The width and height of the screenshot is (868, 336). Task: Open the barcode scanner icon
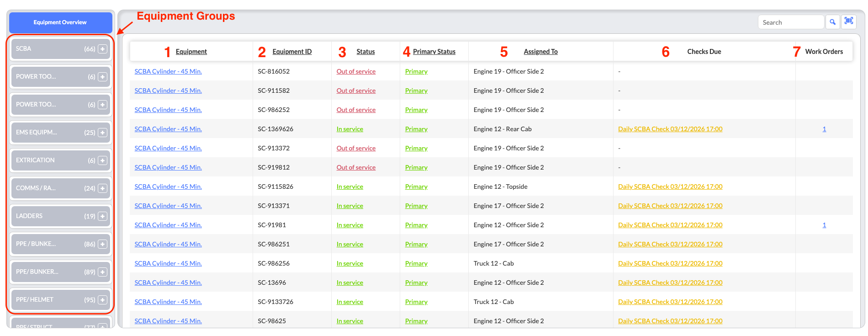click(x=849, y=21)
